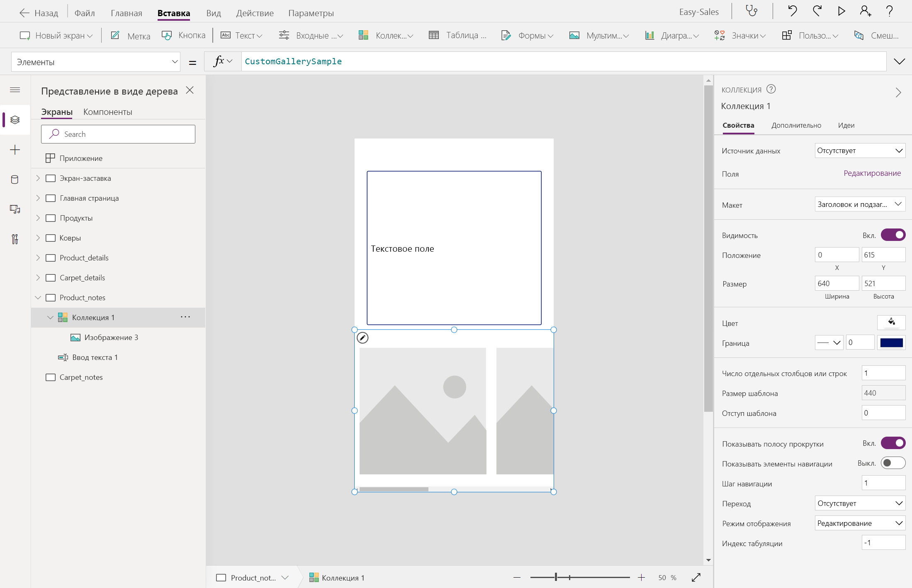Enable Показывать элементы навигации toggle
The width and height of the screenshot is (912, 588).
[893, 463]
